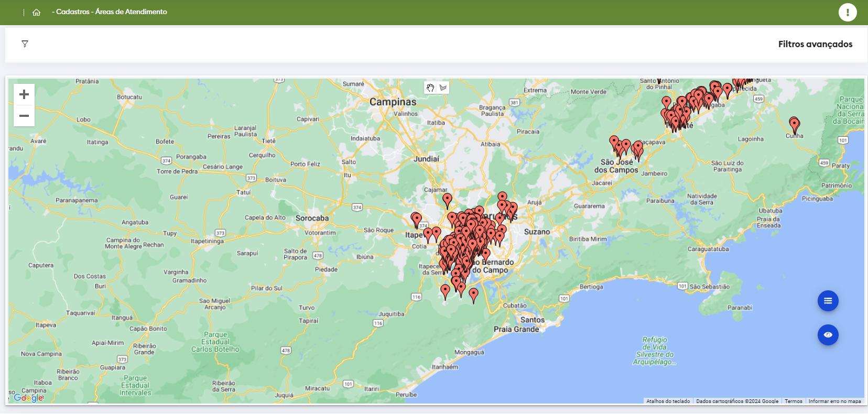Select the hand pan tool

(430, 88)
